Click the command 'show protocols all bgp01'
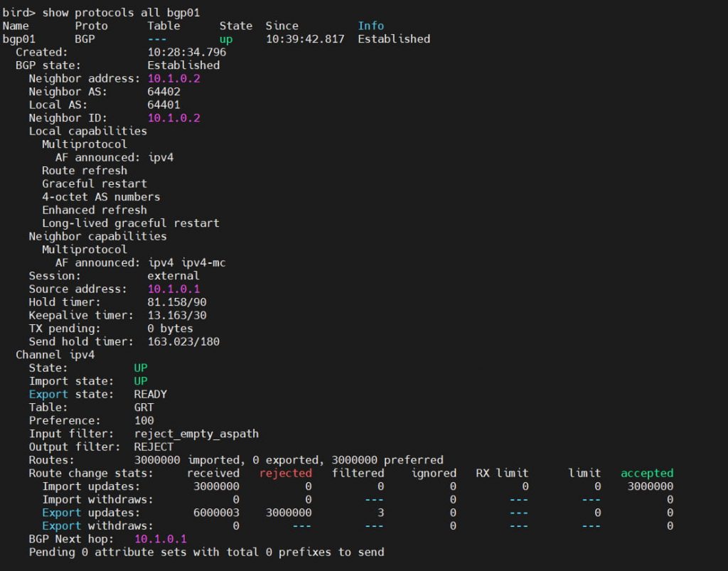 121,13
